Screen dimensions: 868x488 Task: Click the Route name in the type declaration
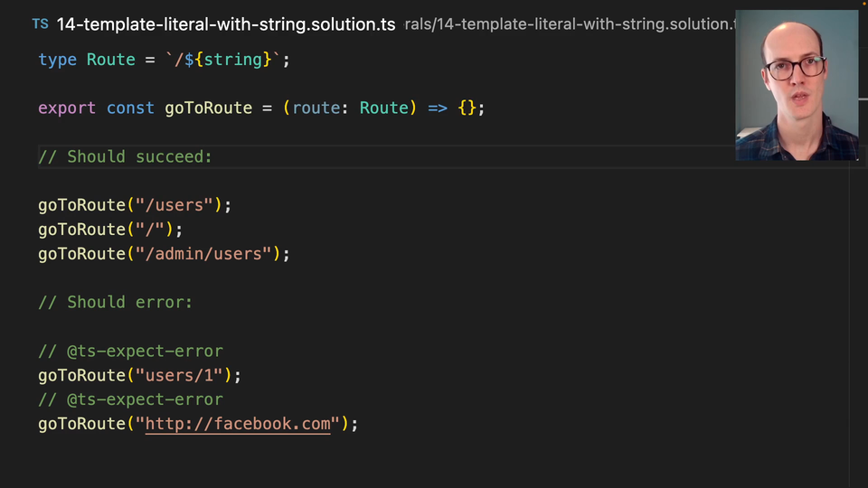[110, 60]
